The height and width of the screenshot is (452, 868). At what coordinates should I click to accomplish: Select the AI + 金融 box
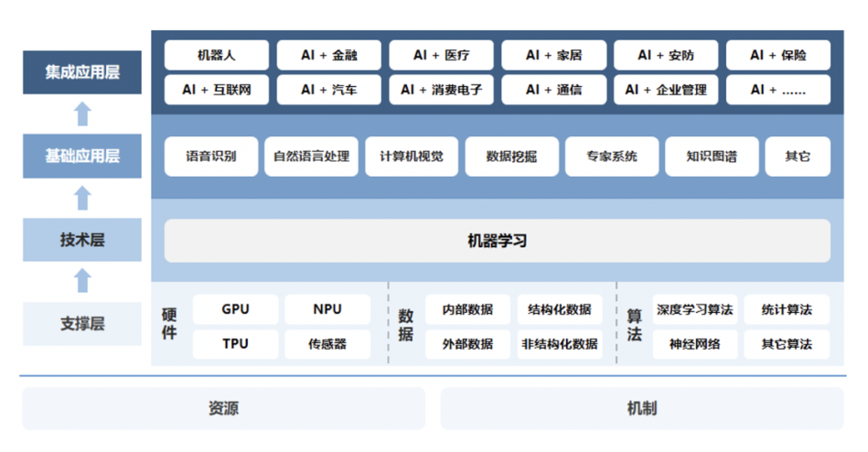329,55
